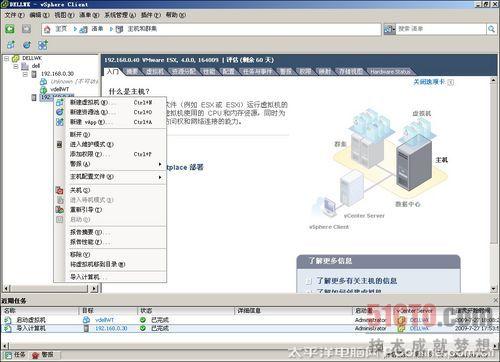The image size is (500, 362).
Task: Collapse the 192.168.0.30 host node
Action: pyautogui.click(x=25, y=74)
